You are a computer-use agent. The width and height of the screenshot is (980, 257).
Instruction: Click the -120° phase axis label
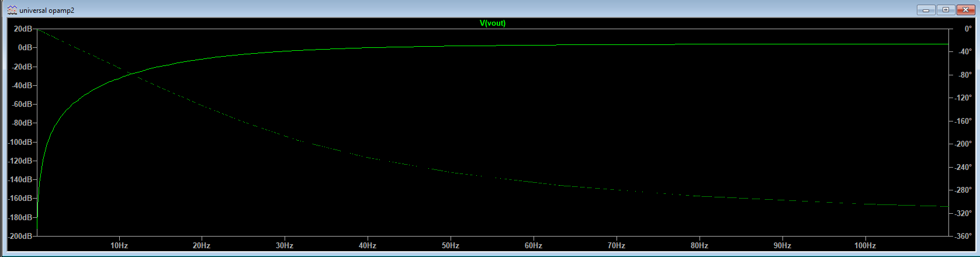[x=962, y=98]
